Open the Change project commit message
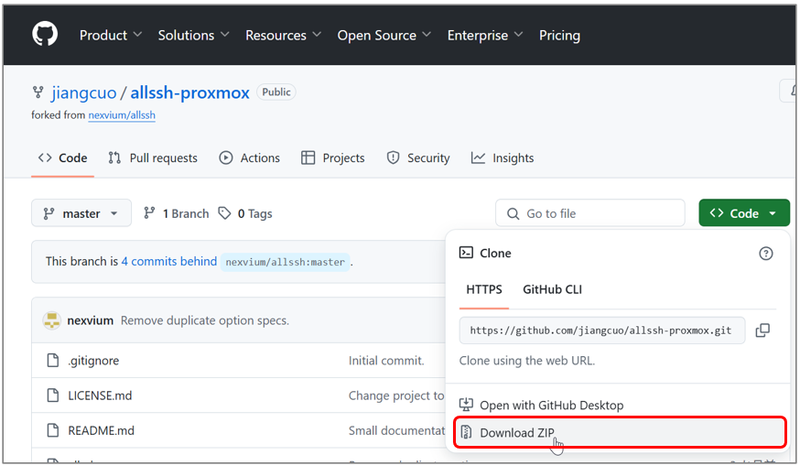 pyautogui.click(x=396, y=396)
